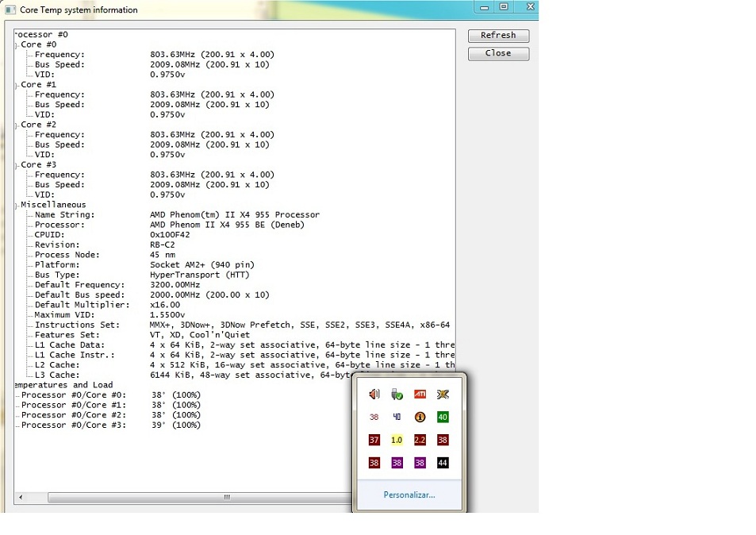Select the Features Set row
This screenshot has width=756, height=535.
142,335
